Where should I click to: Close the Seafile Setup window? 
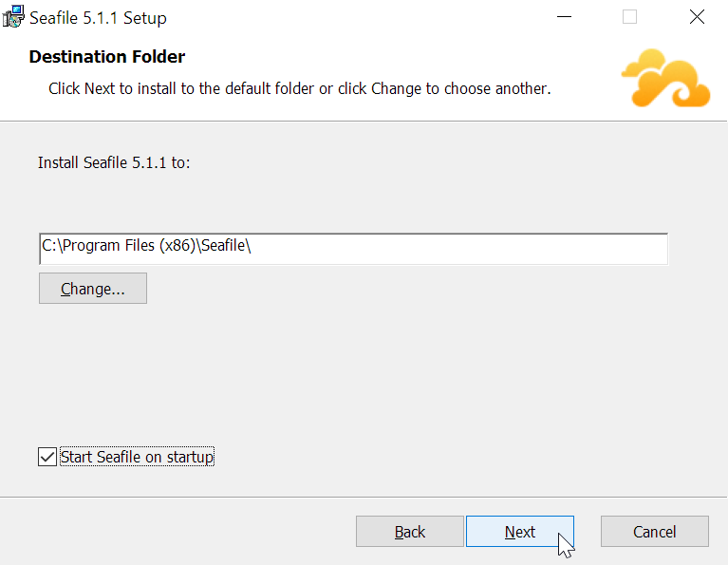coord(697,17)
